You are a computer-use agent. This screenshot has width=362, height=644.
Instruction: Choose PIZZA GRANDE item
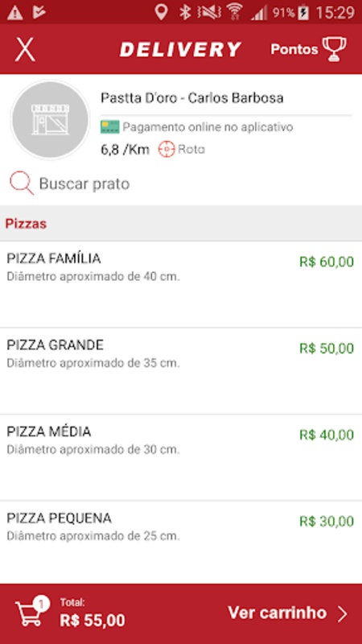[x=181, y=371]
